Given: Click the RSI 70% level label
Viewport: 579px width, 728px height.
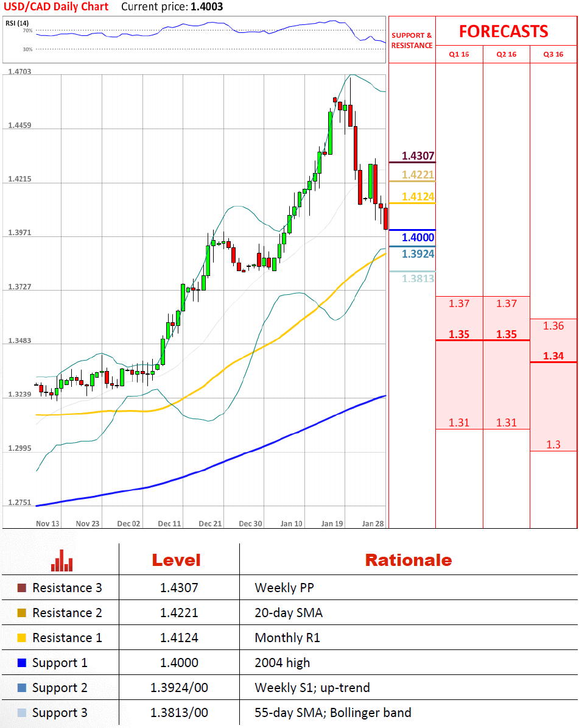Looking at the screenshot, I should click(28, 30).
